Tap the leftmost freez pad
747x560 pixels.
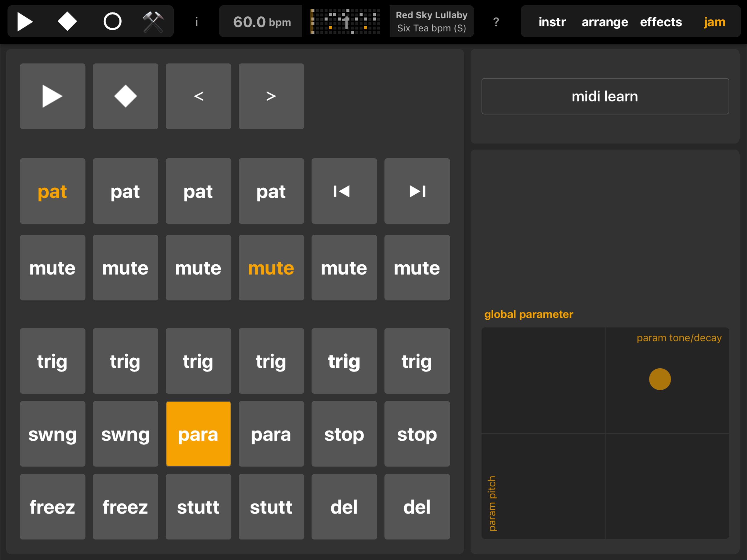tap(53, 507)
